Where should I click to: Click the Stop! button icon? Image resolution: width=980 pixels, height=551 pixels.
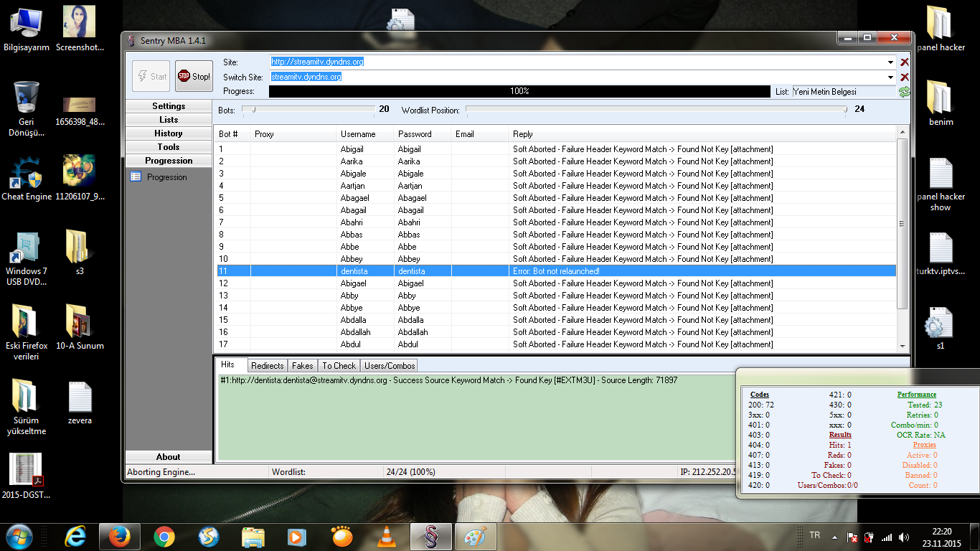[x=184, y=76]
